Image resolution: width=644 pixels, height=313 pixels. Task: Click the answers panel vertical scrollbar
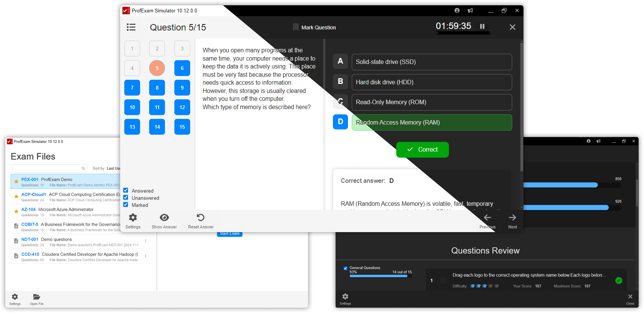[522, 107]
